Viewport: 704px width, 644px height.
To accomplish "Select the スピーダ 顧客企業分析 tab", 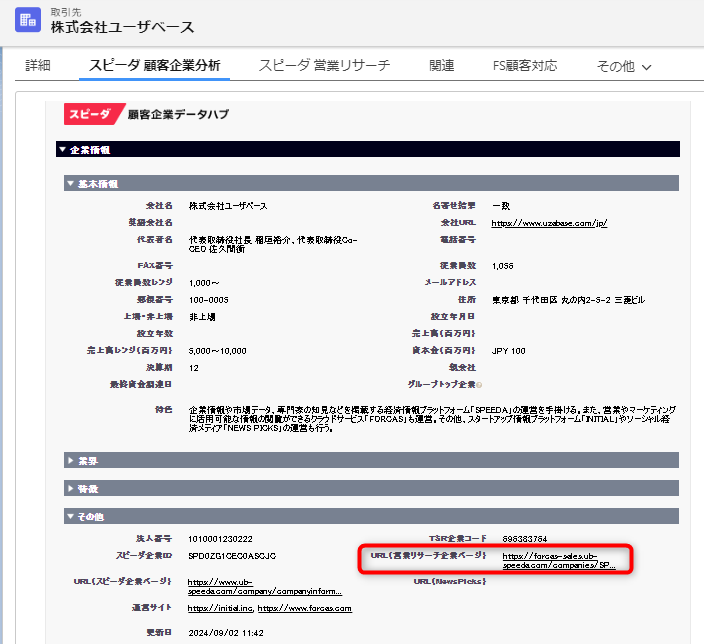I will coord(154,66).
